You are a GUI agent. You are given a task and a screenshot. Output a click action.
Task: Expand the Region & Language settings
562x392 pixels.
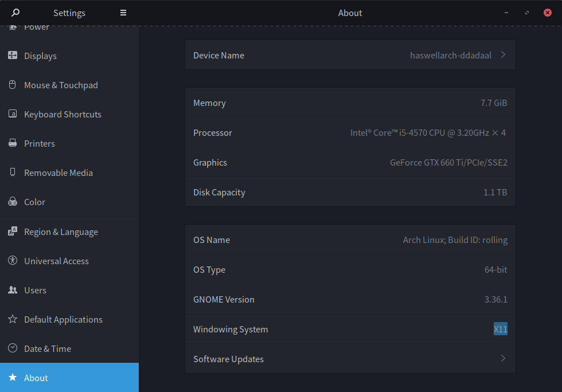pos(60,232)
